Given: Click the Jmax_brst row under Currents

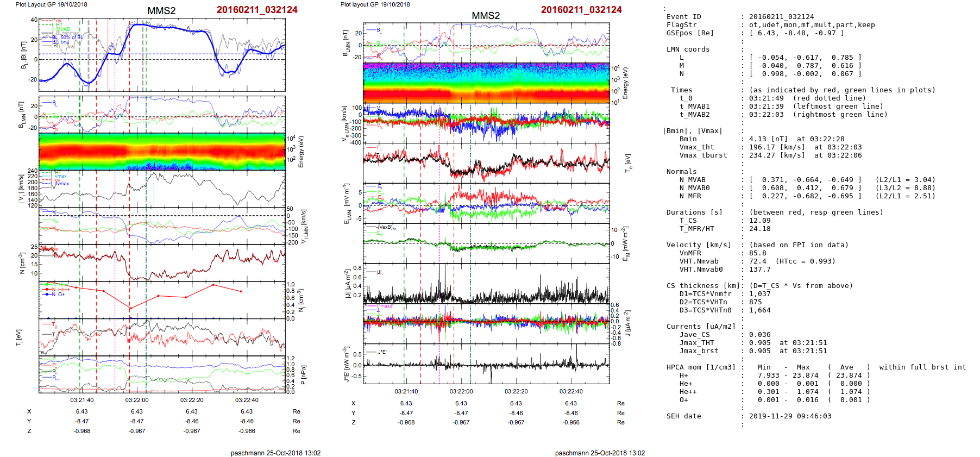Looking at the screenshot, I should click(699, 351).
